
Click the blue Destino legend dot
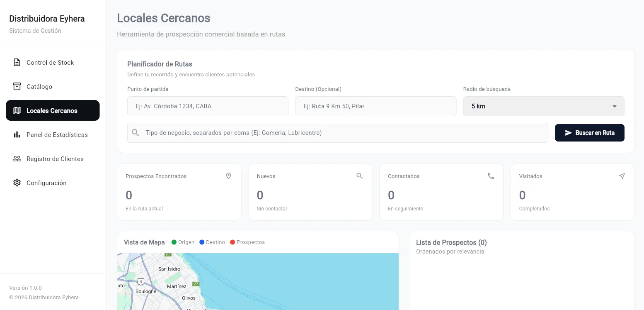[x=202, y=242]
